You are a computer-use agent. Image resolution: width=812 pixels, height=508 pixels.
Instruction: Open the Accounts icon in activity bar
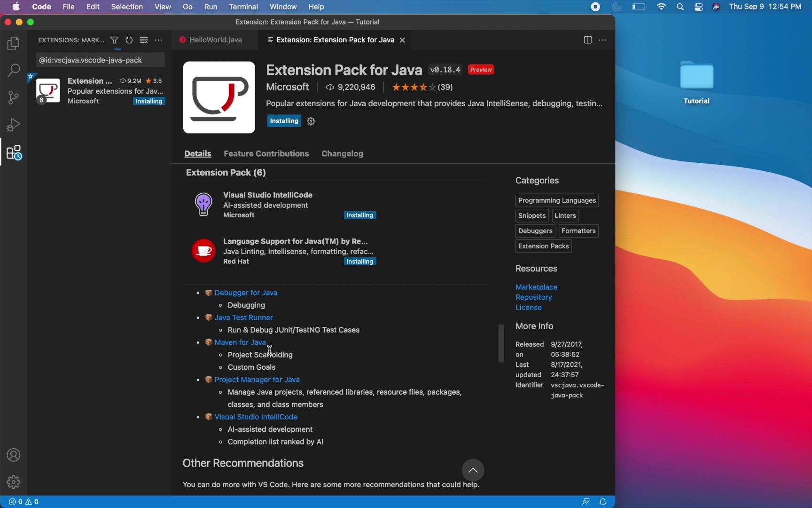click(x=13, y=455)
